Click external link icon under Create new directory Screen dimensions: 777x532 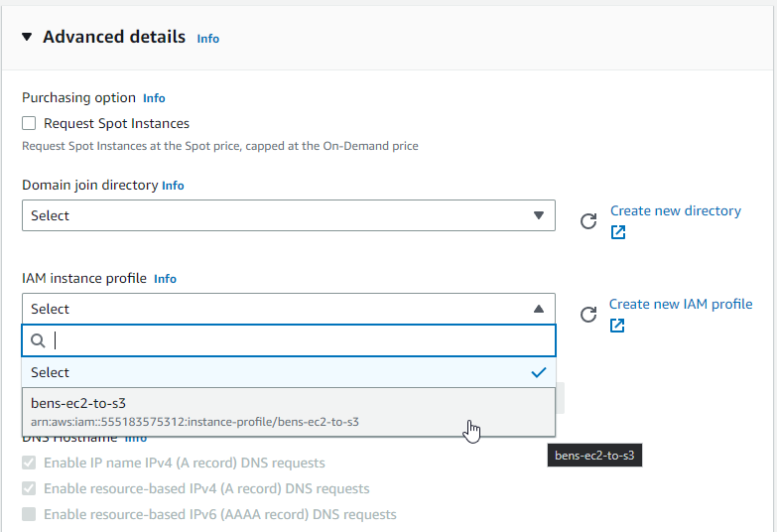618,232
